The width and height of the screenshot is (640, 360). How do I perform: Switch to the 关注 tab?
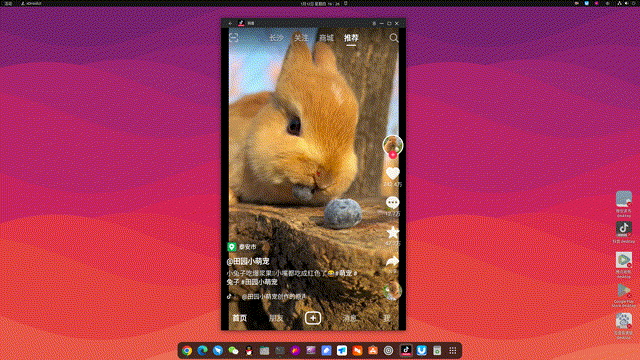[x=301, y=38]
